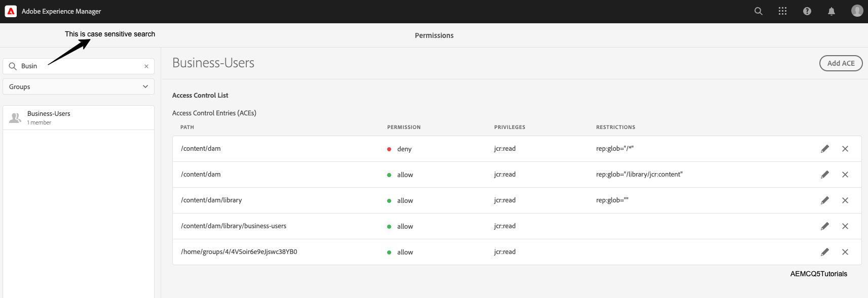This screenshot has height=298, width=868.
Task: Open the global search magnifier icon
Action: pyautogui.click(x=758, y=11)
